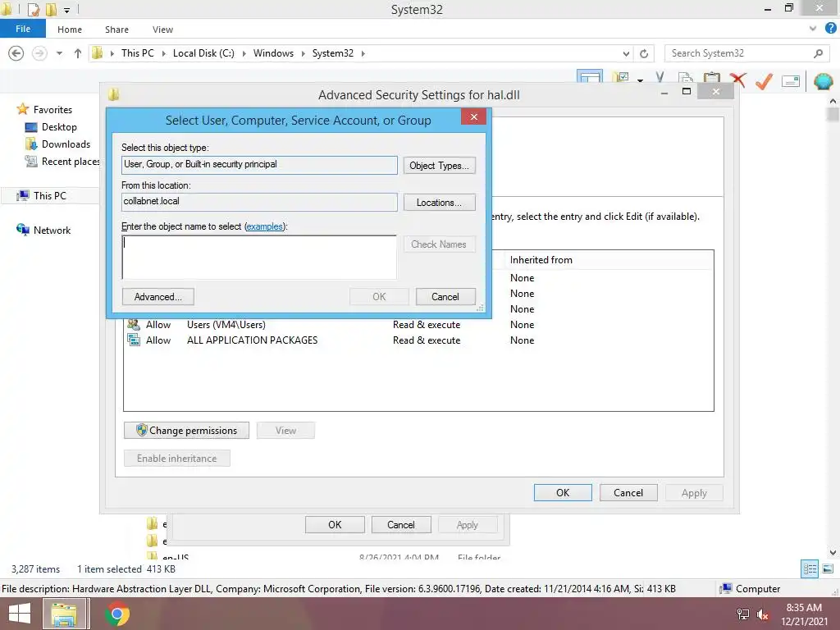Select Network in navigation pane
The width and height of the screenshot is (840, 630).
pyautogui.click(x=44, y=230)
